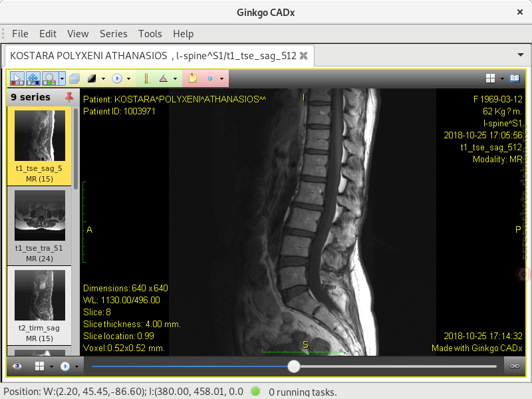Click the bottom bar grid layout icon
The width and height of the screenshot is (532, 399).
(40, 366)
